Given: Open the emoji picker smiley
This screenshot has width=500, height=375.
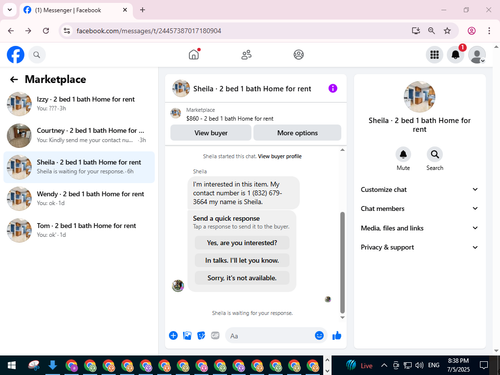Looking at the screenshot, I should point(319,335).
